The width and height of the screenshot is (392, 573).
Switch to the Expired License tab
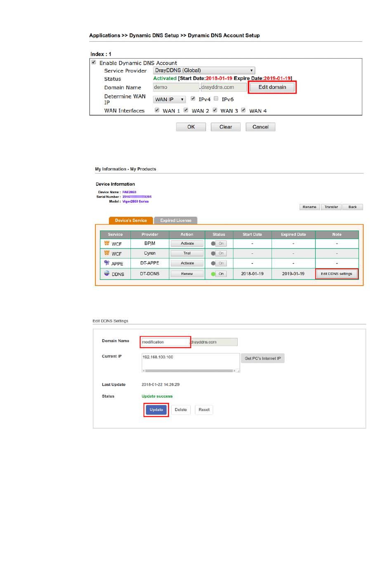click(176, 220)
